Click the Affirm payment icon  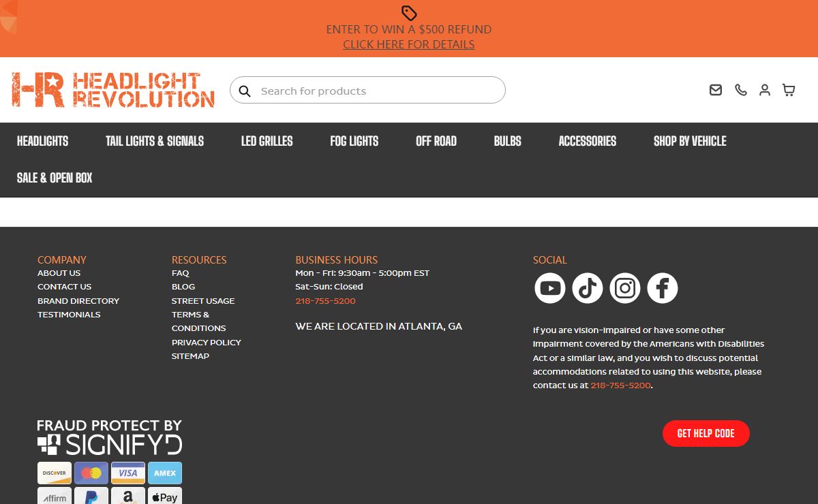pyautogui.click(x=55, y=496)
